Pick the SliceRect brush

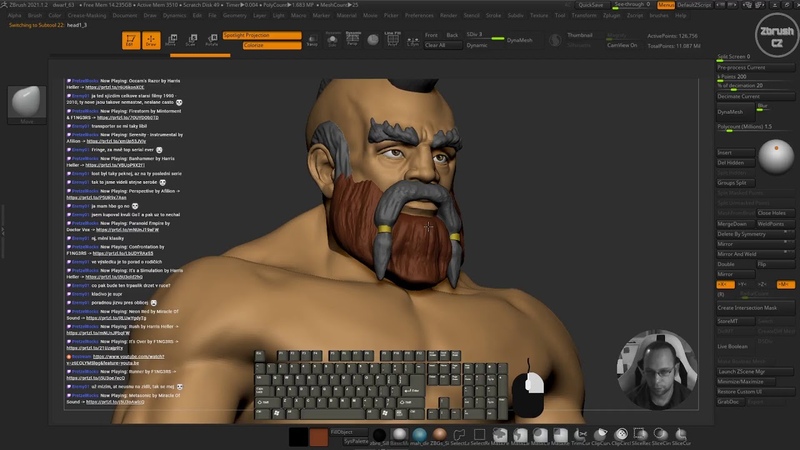pyautogui.click(x=641, y=435)
